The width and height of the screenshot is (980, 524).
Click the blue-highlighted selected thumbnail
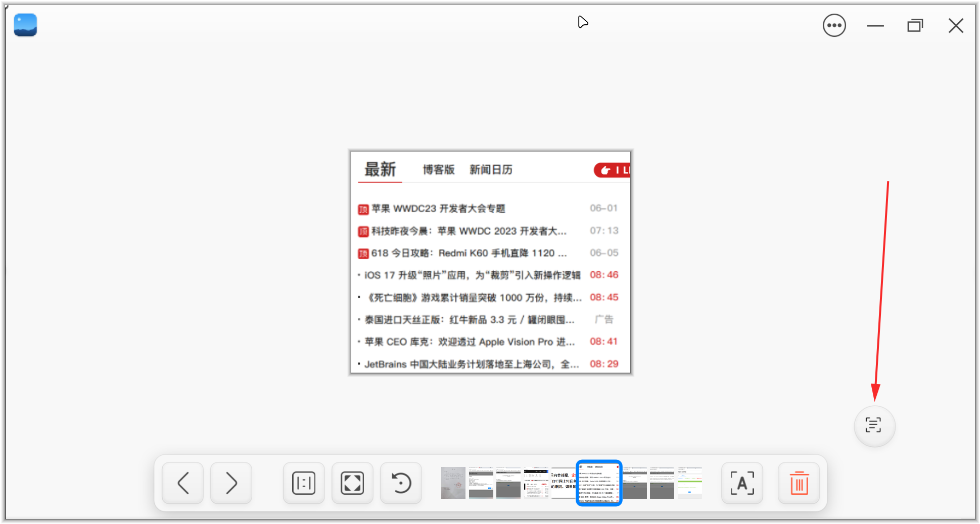click(599, 483)
